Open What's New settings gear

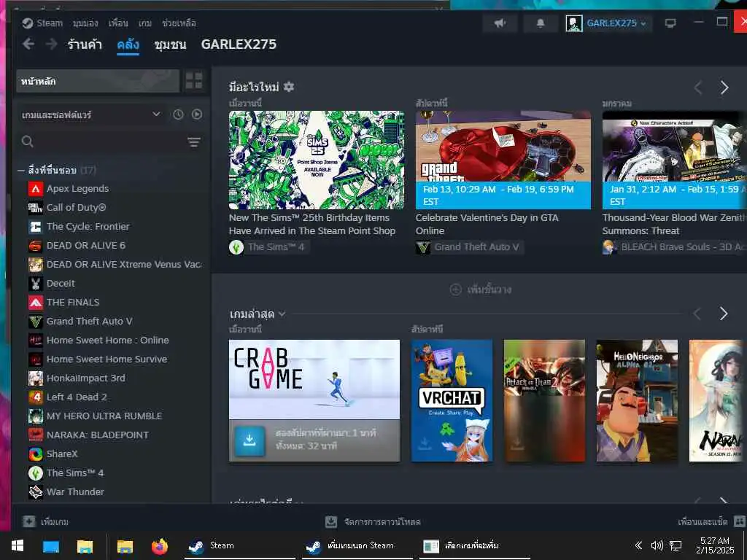point(289,87)
